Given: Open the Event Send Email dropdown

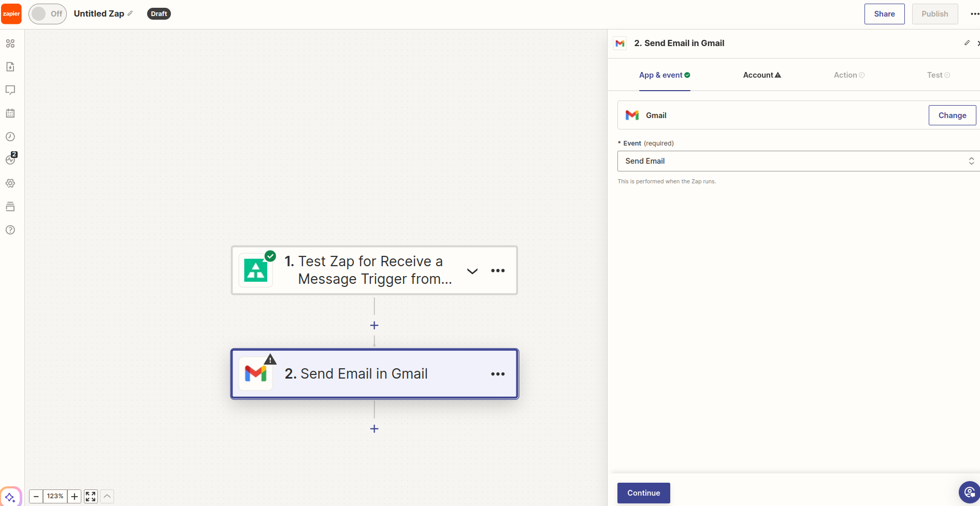Looking at the screenshot, I should tap(798, 161).
